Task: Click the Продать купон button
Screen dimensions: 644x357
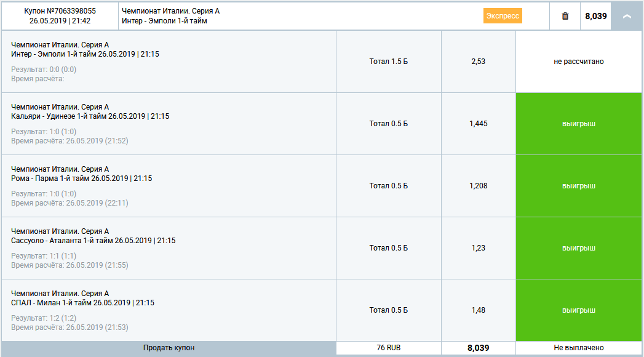Action: pos(169,348)
